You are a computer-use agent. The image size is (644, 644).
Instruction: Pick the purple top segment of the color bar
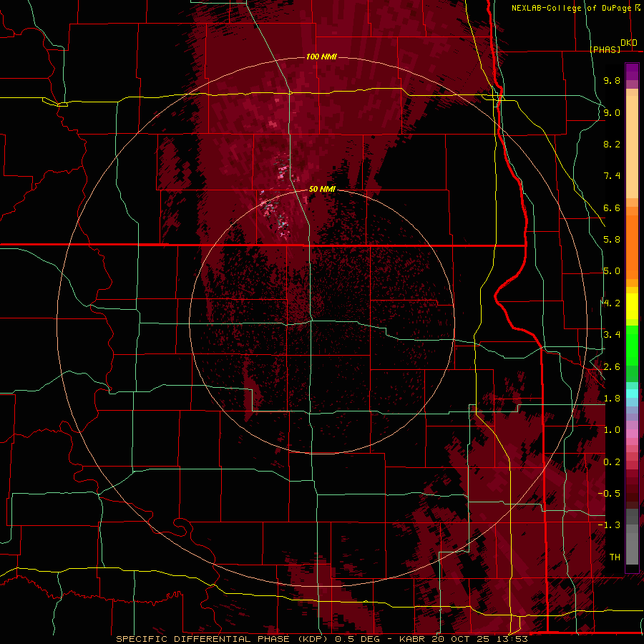coord(632,72)
